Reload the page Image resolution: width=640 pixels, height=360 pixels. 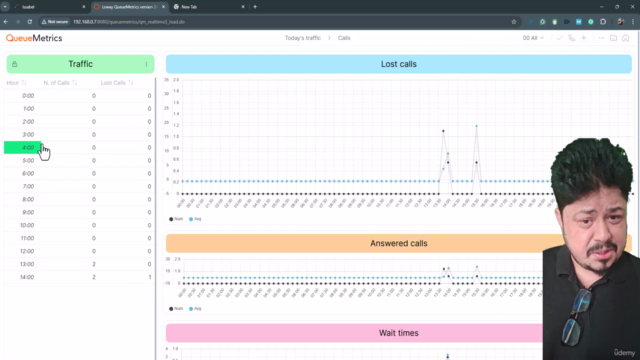[x=29, y=22]
